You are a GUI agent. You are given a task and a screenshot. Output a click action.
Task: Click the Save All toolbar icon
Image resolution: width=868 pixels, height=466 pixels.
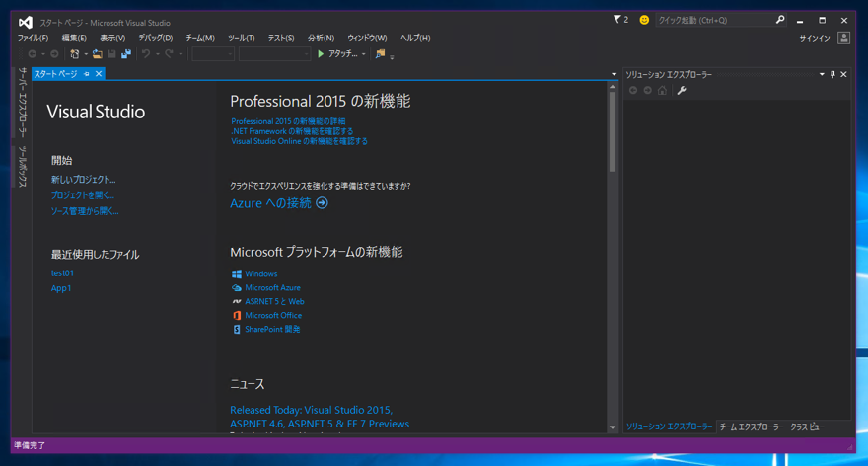[126, 54]
